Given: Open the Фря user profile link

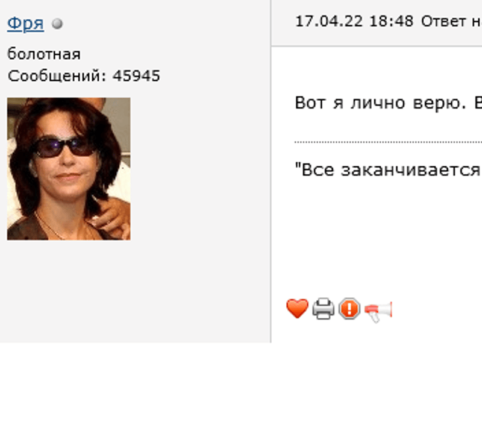Looking at the screenshot, I should point(25,24).
